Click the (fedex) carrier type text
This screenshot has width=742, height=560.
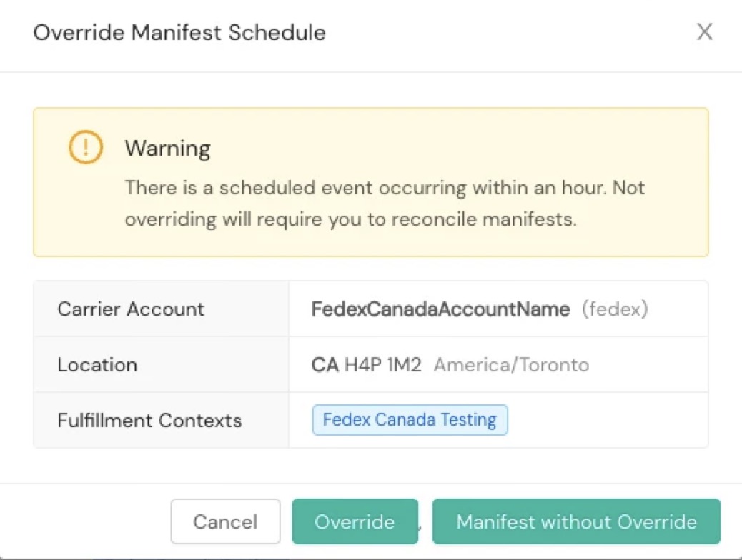pyautogui.click(x=615, y=309)
